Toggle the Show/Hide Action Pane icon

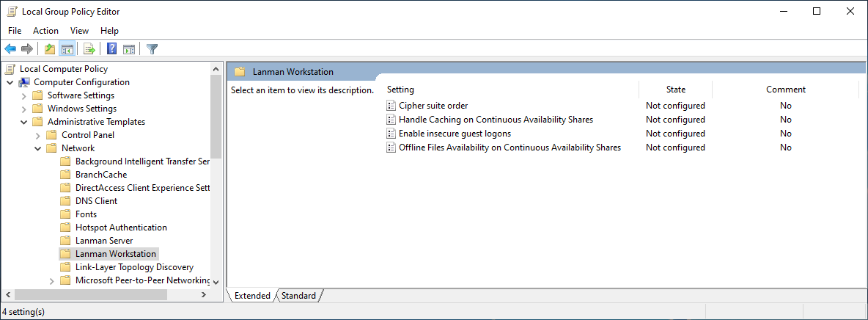tap(129, 49)
